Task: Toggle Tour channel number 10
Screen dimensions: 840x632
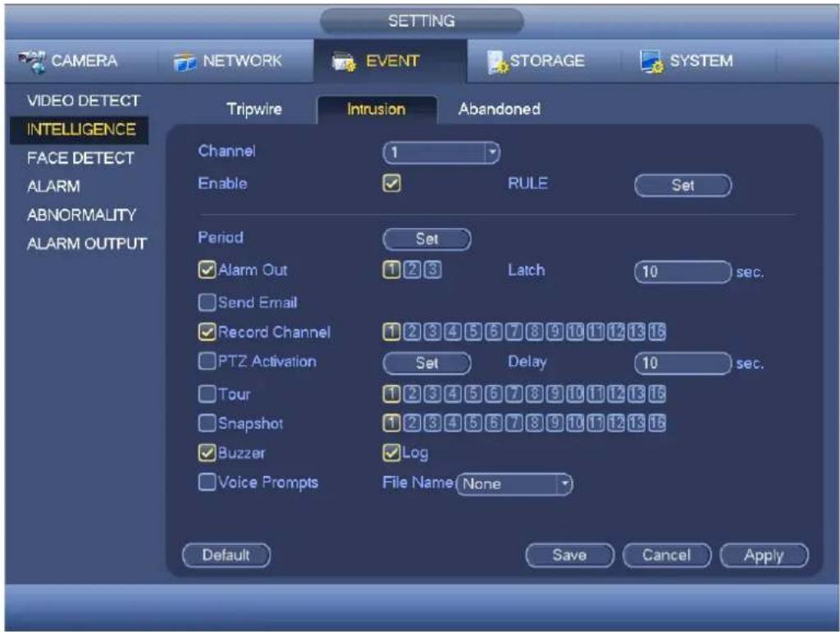Action: pyautogui.click(x=575, y=394)
